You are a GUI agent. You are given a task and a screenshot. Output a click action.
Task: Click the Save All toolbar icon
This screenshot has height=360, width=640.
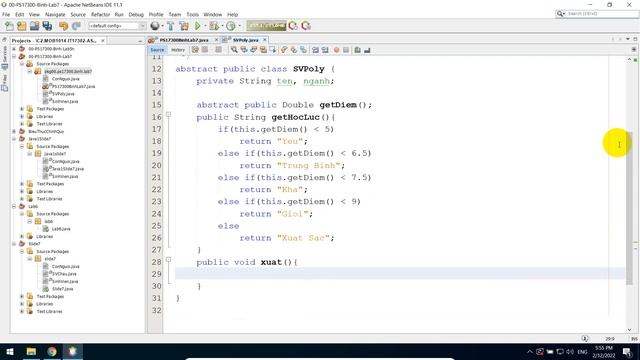pyautogui.click(x=47, y=26)
